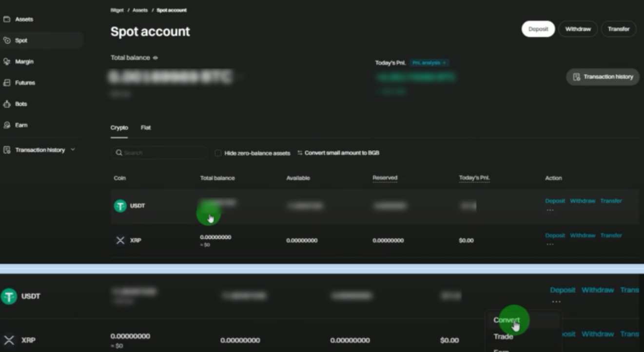Viewport: 644px width, 352px height.
Task: Go to Futures in the sidebar
Action: (24, 83)
